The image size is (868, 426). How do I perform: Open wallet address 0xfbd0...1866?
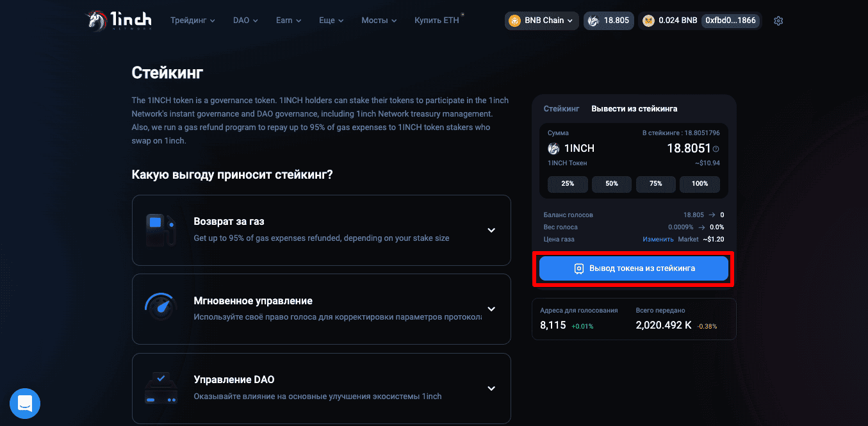(x=731, y=20)
